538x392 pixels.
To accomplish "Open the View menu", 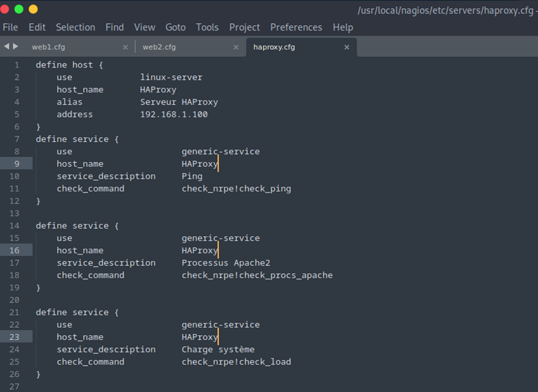I will point(144,28).
